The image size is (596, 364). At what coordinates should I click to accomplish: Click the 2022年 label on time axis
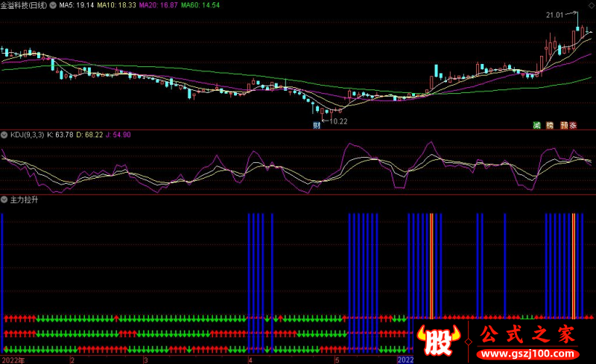13,360
